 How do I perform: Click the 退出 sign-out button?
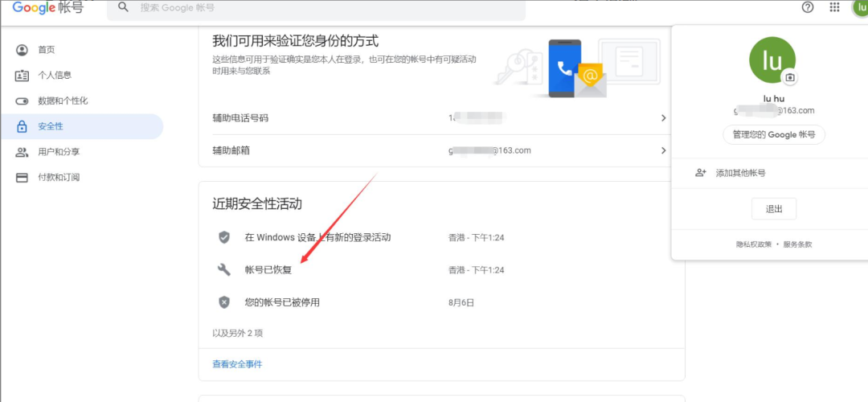pos(774,209)
